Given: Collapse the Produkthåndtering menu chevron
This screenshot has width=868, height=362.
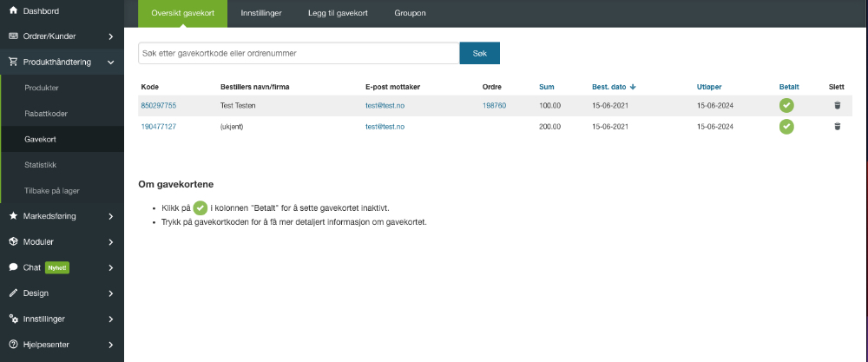Looking at the screenshot, I should (x=111, y=63).
